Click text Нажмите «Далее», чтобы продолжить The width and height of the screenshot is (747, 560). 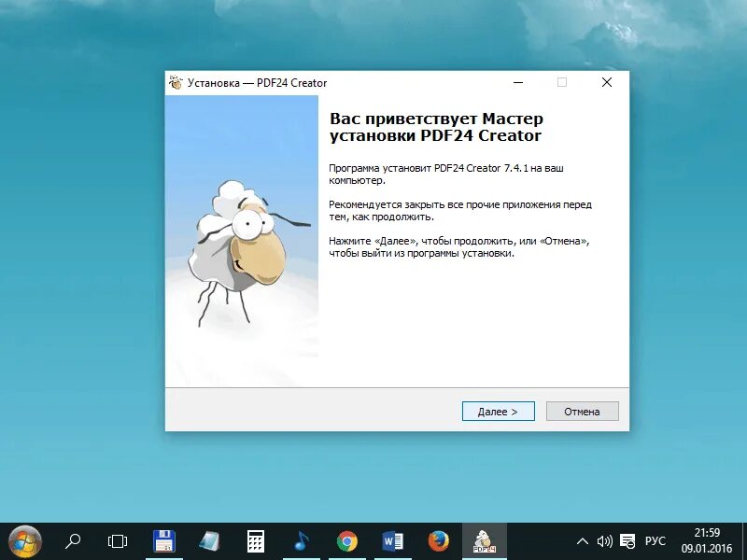459,246
